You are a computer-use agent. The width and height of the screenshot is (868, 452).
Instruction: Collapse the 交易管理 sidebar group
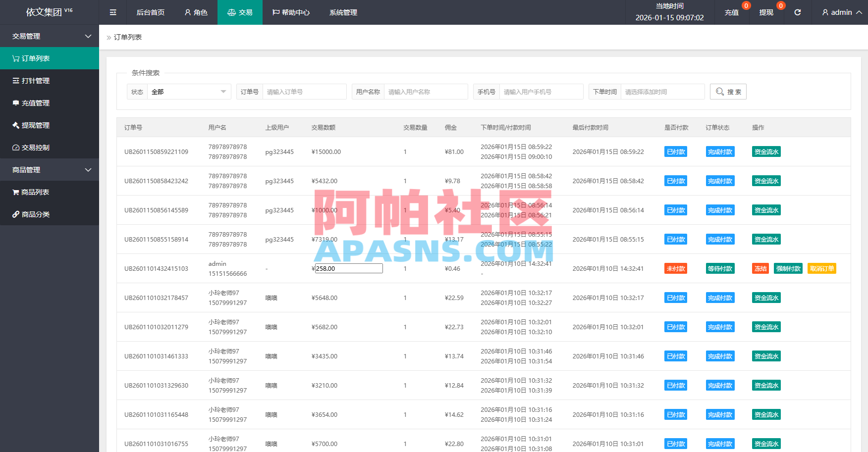[50, 36]
